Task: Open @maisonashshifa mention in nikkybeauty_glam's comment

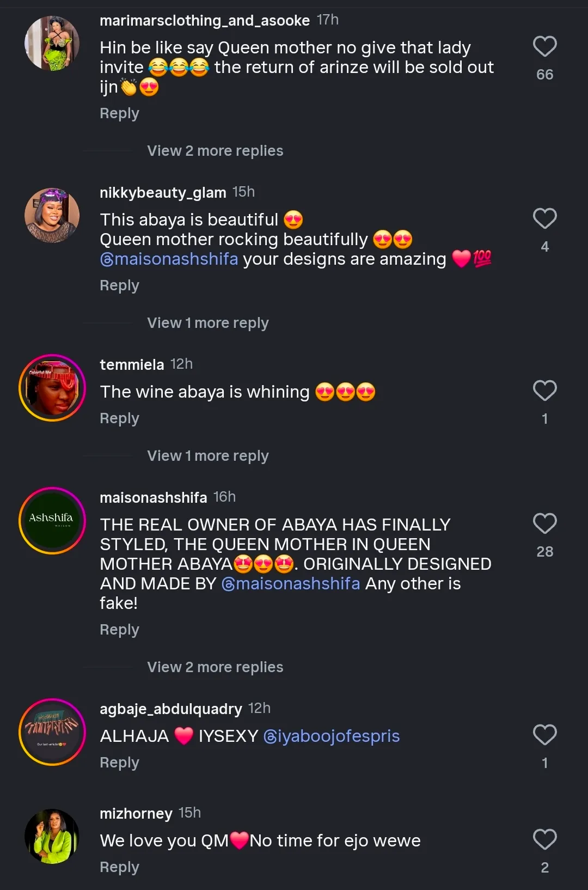Action: coord(169,259)
